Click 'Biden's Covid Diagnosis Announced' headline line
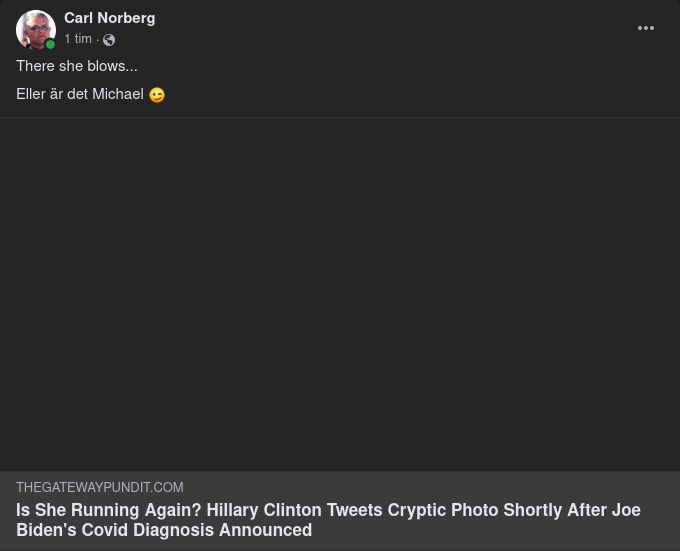The image size is (680, 551). point(164,530)
